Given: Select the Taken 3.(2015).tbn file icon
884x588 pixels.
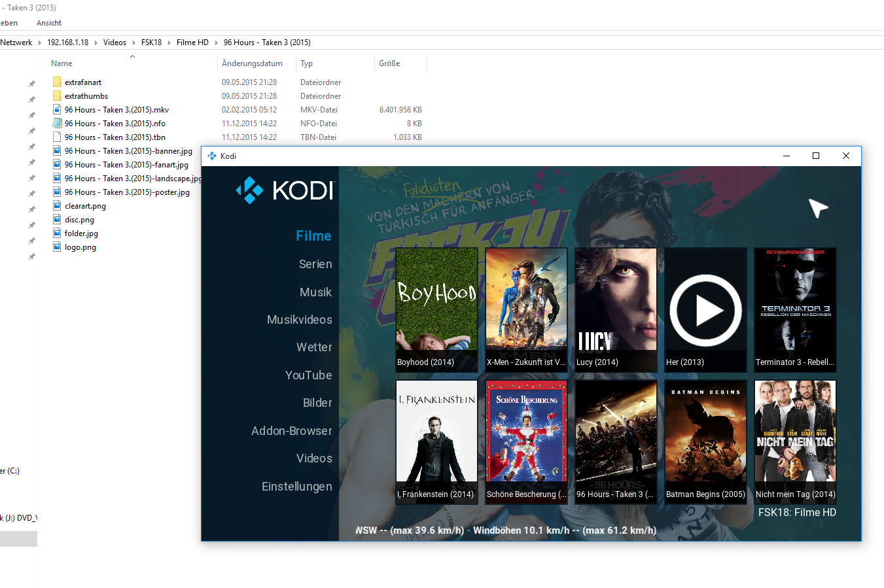Looking at the screenshot, I should (x=57, y=137).
